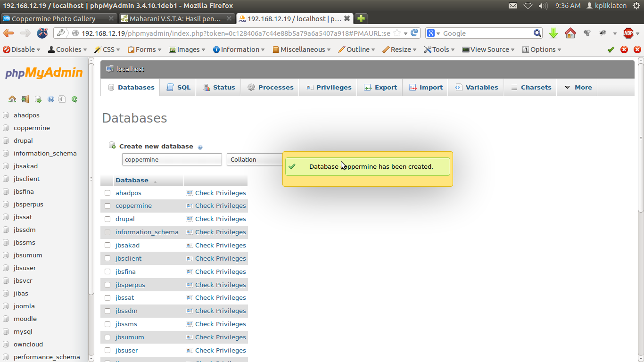Screen dimensions: 644x362
Task: Click the volume speaker icon in the top panel
Action: [543, 6]
